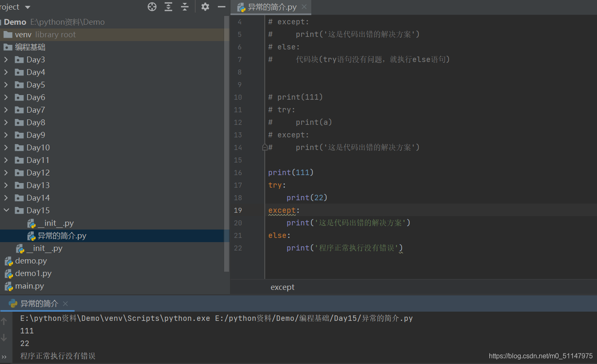Click the python file icon on editor tab
Viewport: 597px width, 364px height.
point(241,7)
